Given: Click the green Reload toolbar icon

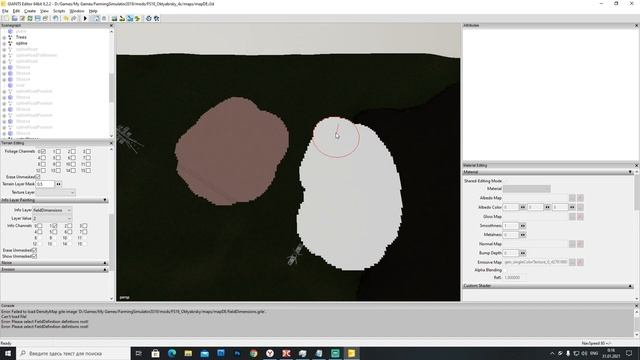Looking at the screenshot, I should pyautogui.click(x=30, y=18).
